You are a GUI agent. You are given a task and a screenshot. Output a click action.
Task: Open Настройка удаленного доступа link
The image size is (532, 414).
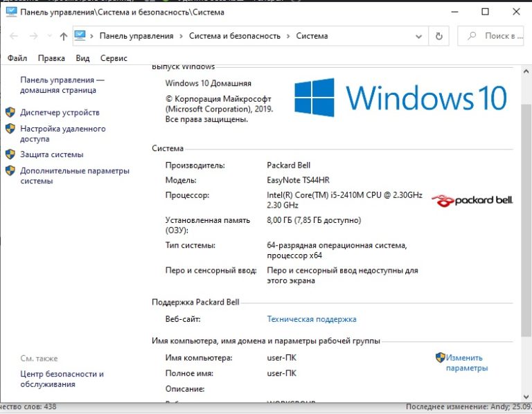63,134
